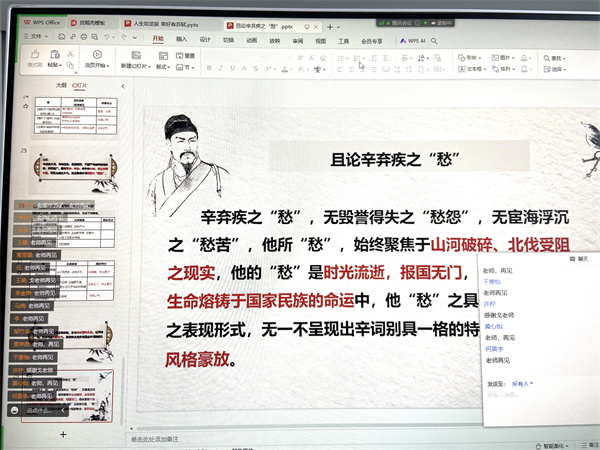Screen dimensions: 600x450
Task: Switch to the 放映 ribbon tab
Action: point(275,41)
